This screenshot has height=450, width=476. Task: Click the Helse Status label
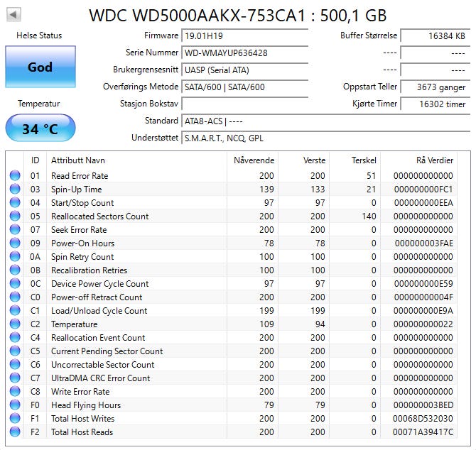point(39,35)
